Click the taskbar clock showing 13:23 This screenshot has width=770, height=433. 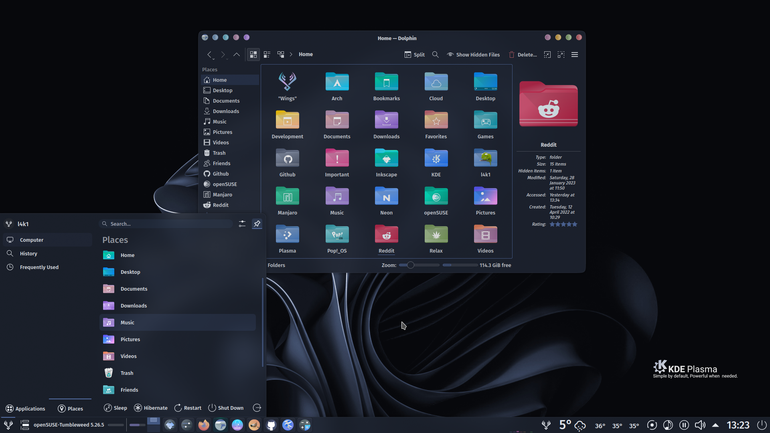738,425
